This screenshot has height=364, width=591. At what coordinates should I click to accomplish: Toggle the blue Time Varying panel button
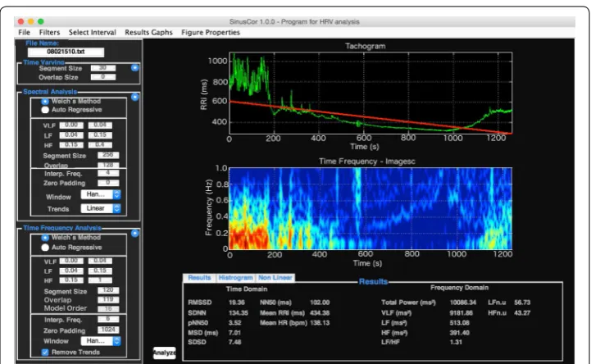[x=135, y=68]
